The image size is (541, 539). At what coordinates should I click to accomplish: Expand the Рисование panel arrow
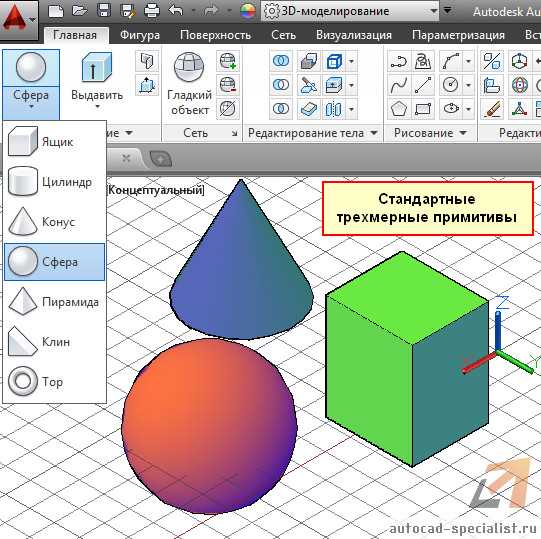coord(463,133)
